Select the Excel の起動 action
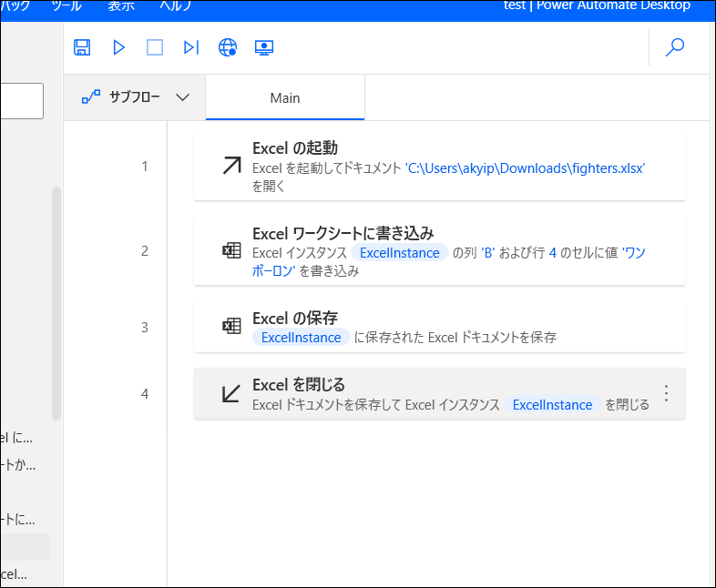This screenshot has height=588, width=716. click(x=440, y=167)
